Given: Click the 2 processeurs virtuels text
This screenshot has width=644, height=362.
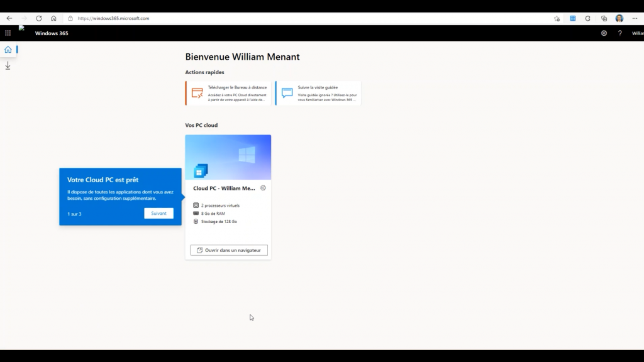Looking at the screenshot, I should pyautogui.click(x=220, y=206).
